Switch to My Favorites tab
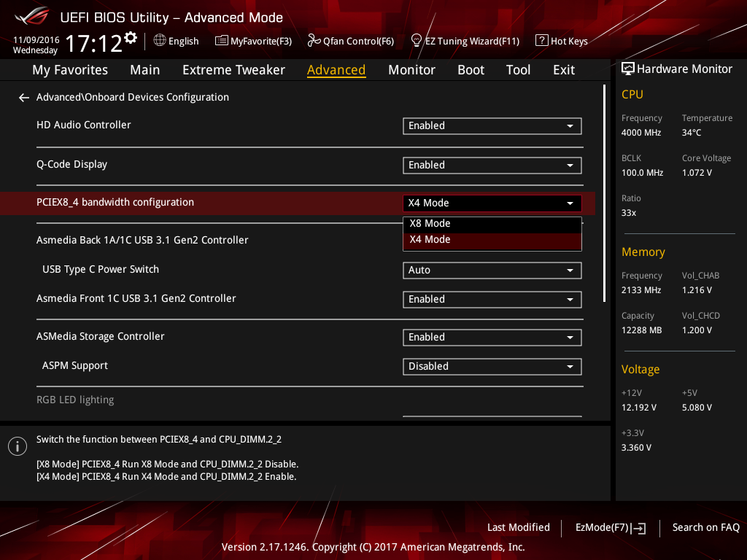 (70, 70)
